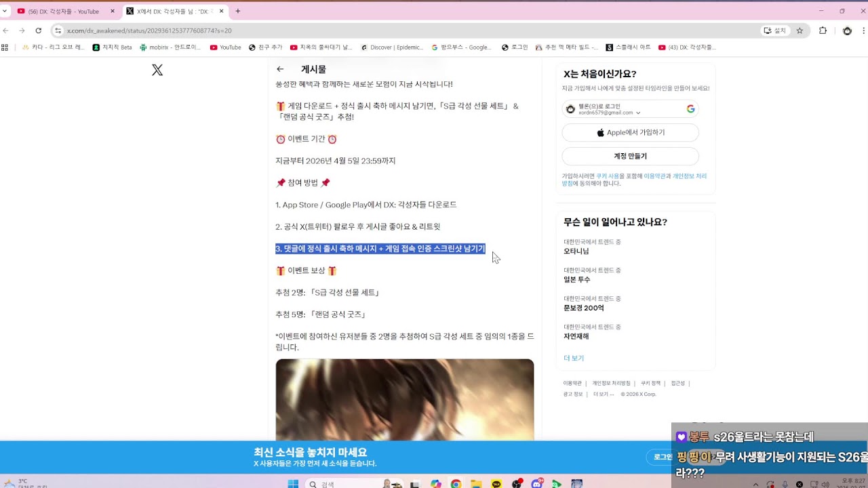Close the X post tab
Viewport: 868px width, 488px height.
tap(221, 11)
